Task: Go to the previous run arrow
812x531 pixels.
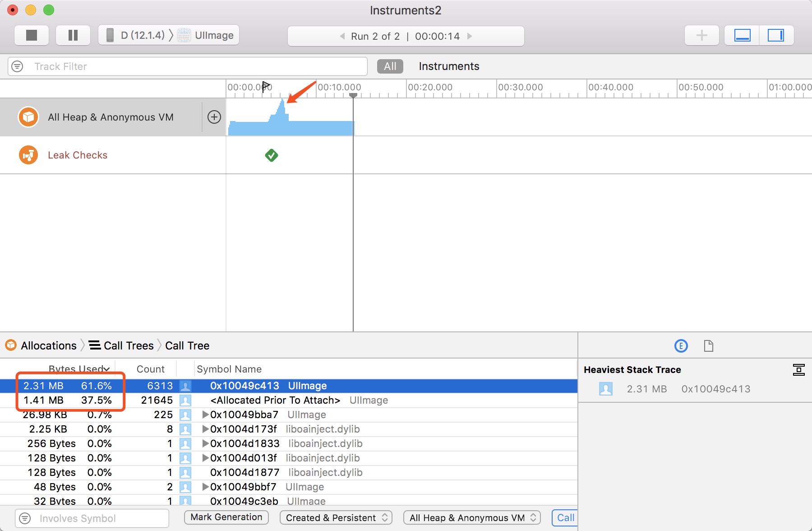Action: pyautogui.click(x=342, y=36)
